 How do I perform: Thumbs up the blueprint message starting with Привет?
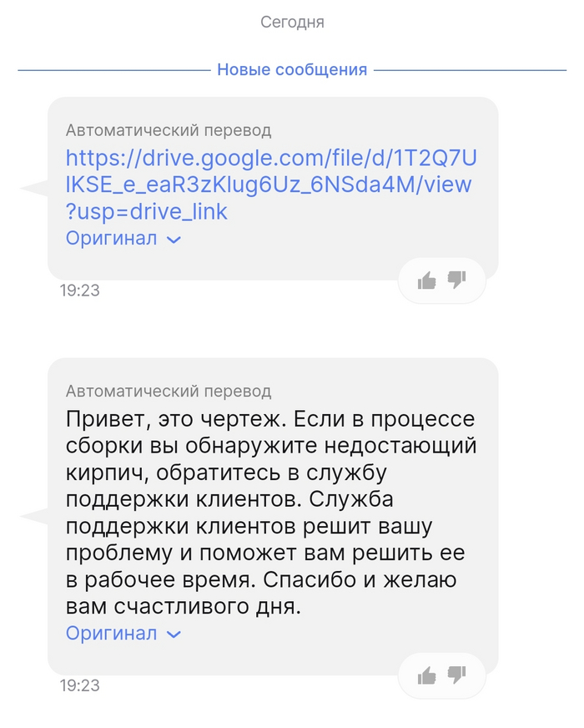pos(427,675)
